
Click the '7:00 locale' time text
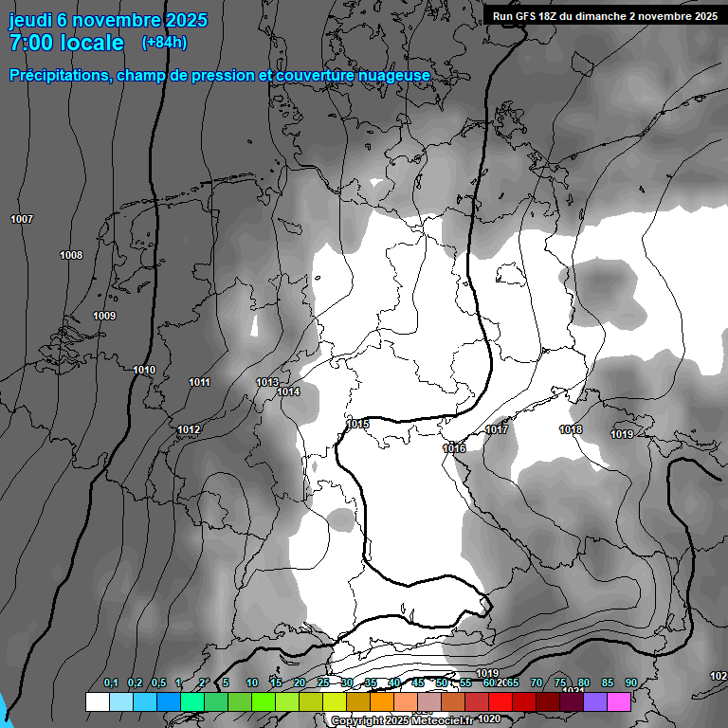pyautogui.click(x=67, y=44)
